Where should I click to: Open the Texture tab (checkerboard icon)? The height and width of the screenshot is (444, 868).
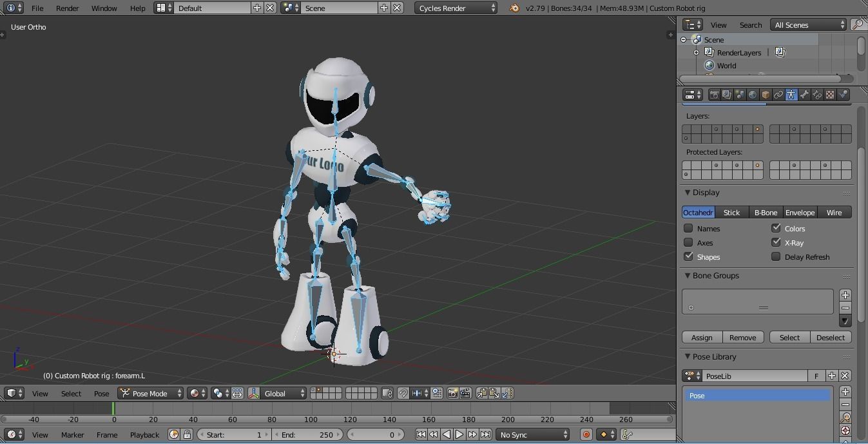coord(830,95)
